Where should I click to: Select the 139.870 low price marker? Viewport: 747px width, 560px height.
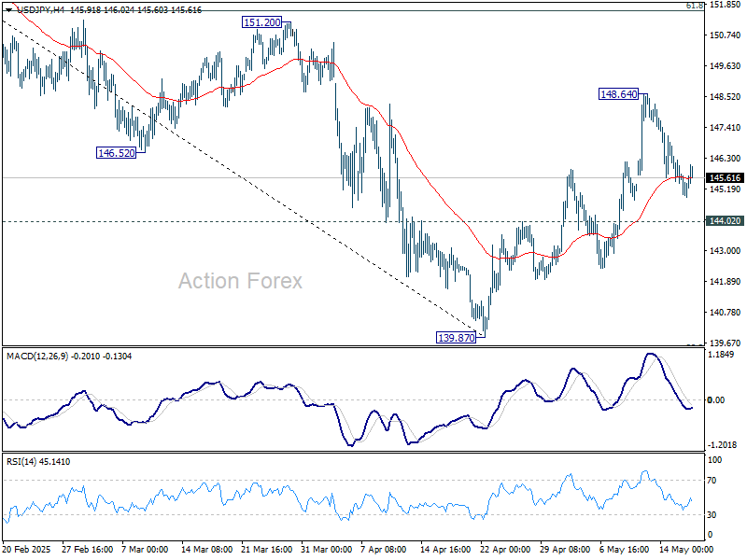click(454, 339)
